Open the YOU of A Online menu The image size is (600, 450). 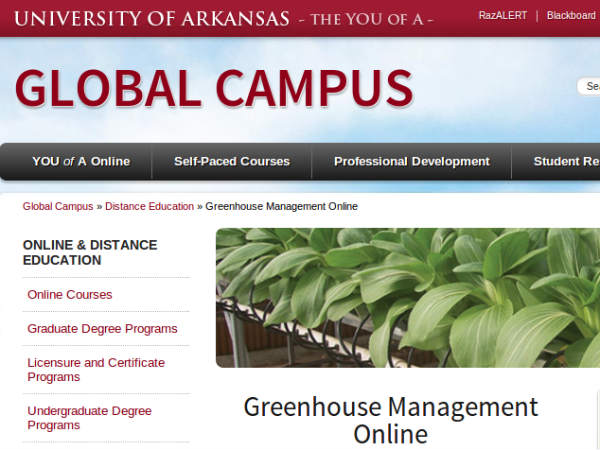coord(81,161)
